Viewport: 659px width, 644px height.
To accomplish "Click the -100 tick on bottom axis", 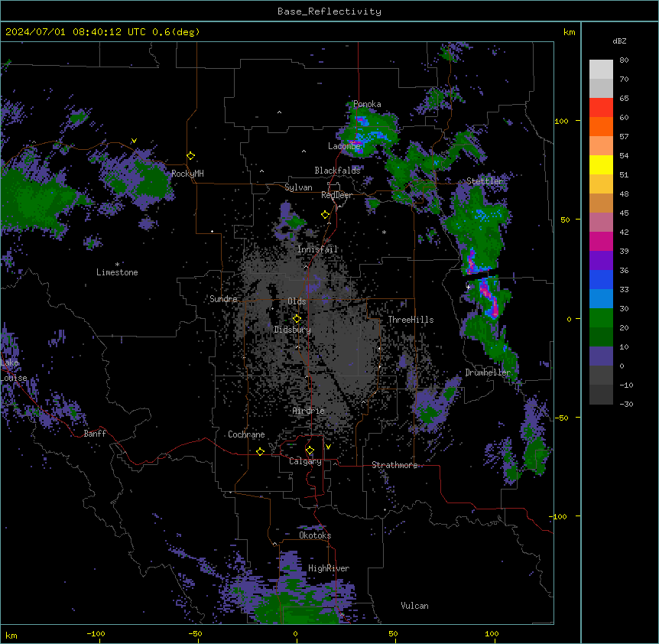I will (96, 633).
